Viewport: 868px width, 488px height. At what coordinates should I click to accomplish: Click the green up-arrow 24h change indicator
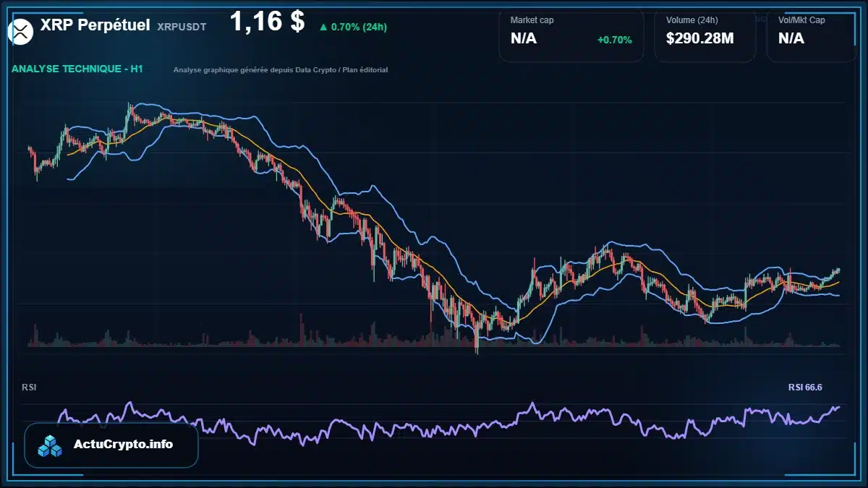(x=323, y=27)
